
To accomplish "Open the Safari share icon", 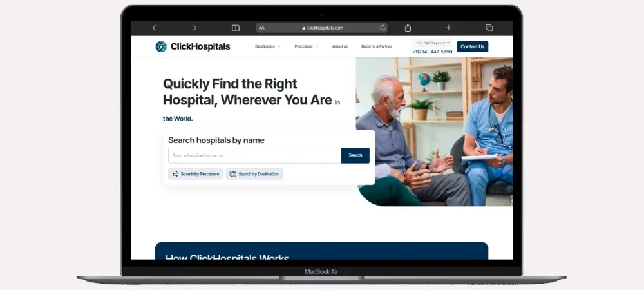I will pyautogui.click(x=408, y=28).
